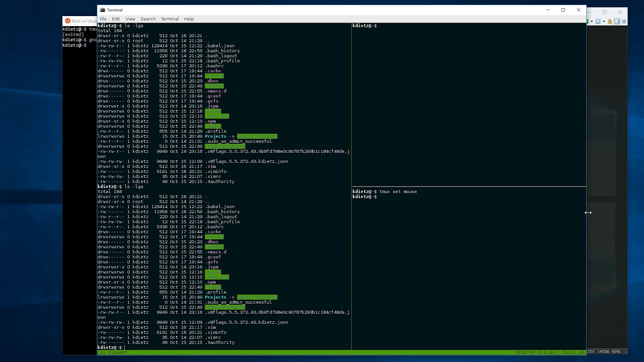Open the hamburger menu icon in background window
Screen dimensions: 644x362
pyautogui.click(x=624, y=22)
